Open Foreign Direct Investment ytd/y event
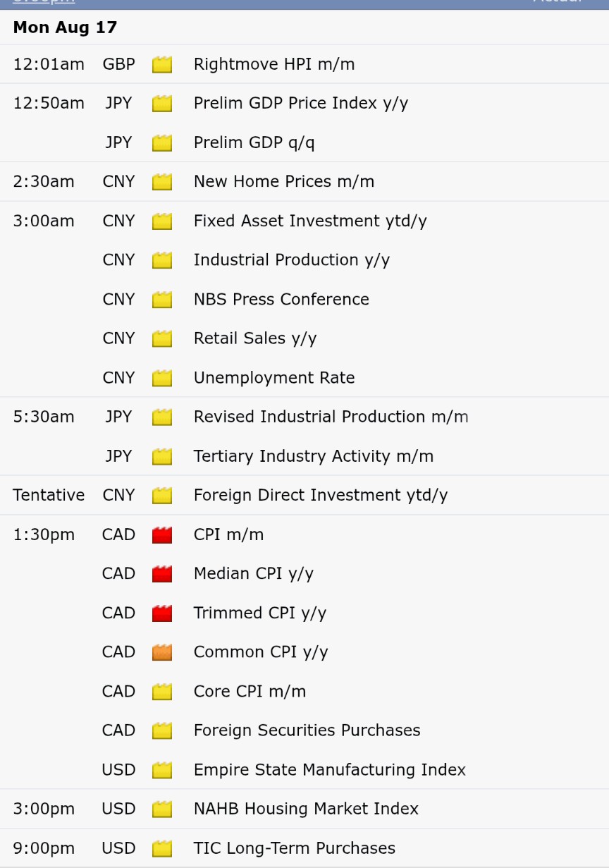This screenshot has width=609, height=868. click(321, 495)
